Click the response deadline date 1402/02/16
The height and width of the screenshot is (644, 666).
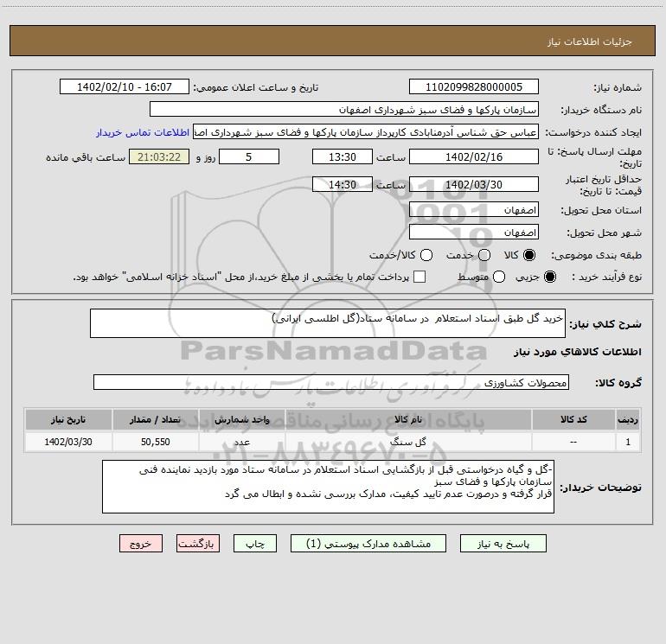[x=474, y=156]
